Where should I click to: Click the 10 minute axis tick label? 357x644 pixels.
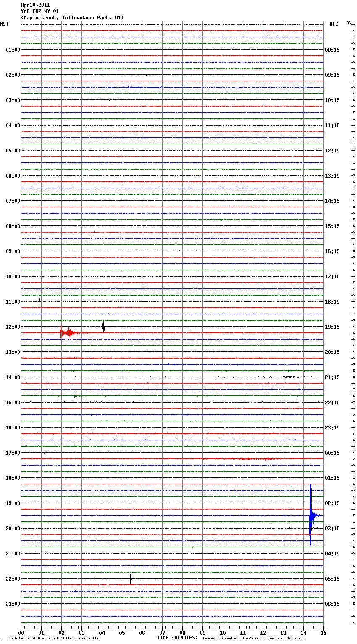[223, 633]
